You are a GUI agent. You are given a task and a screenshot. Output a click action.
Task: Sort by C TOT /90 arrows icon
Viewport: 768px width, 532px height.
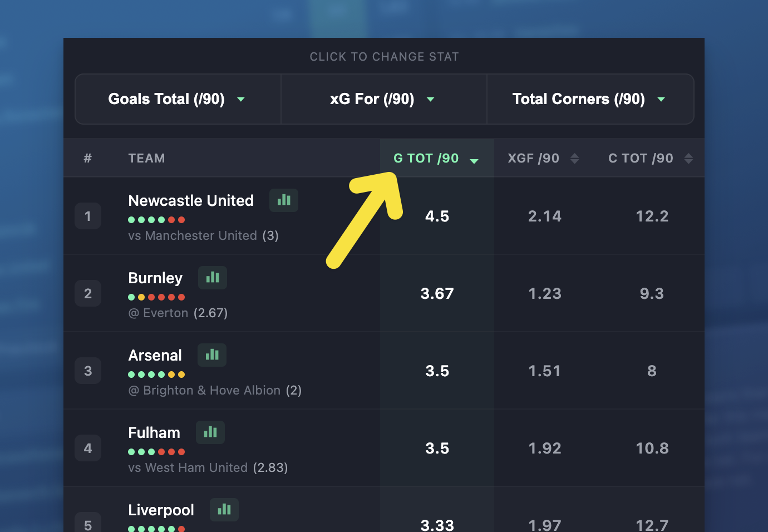(688, 159)
